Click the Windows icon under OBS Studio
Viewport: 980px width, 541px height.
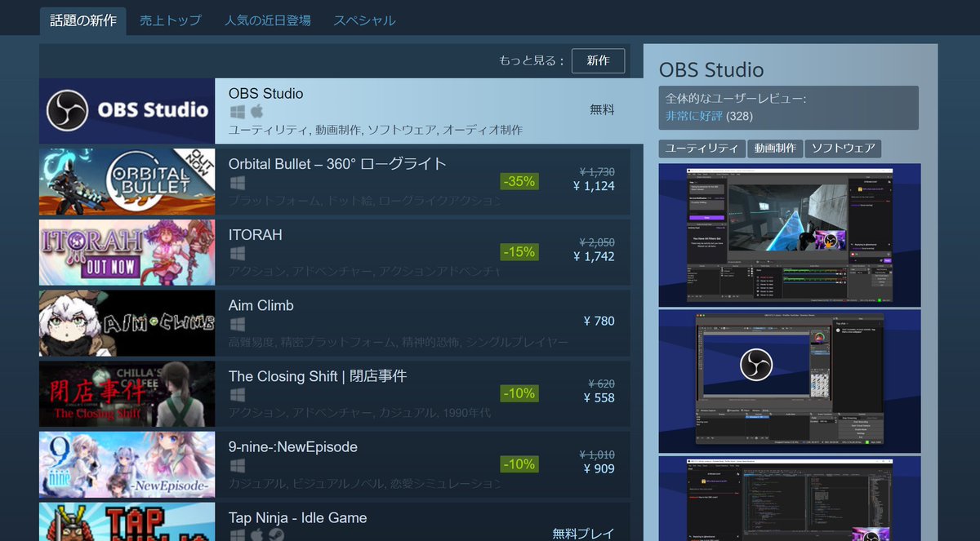tap(237, 111)
